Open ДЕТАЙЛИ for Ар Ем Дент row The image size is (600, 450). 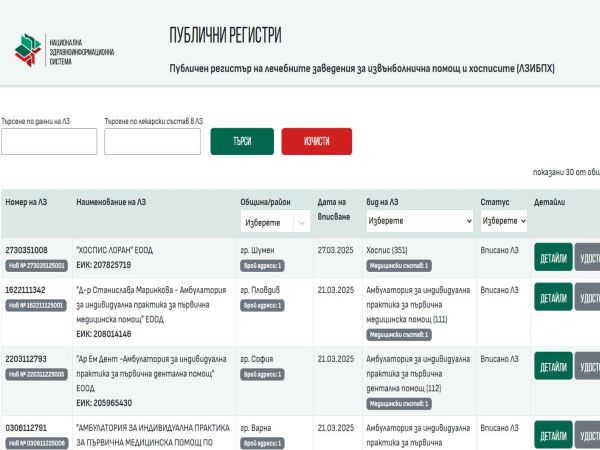click(553, 366)
